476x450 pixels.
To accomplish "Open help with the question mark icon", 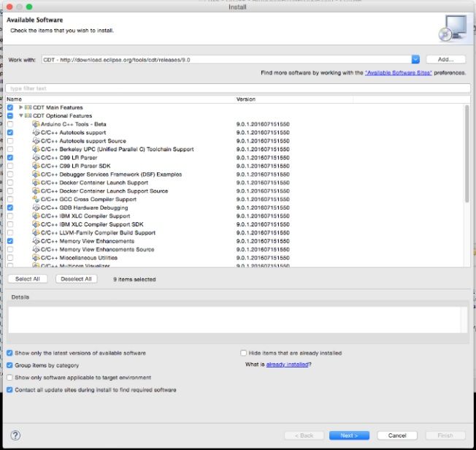I will [x=15, y=435].
